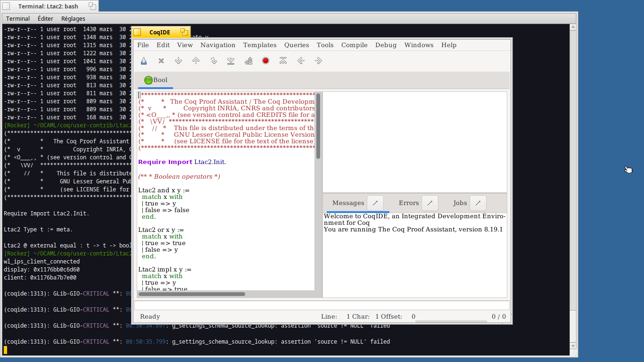Image resolution: width=644 pixels, height=362 pixels.
Task: Open the Windows menu
Action: coord(419,45)
